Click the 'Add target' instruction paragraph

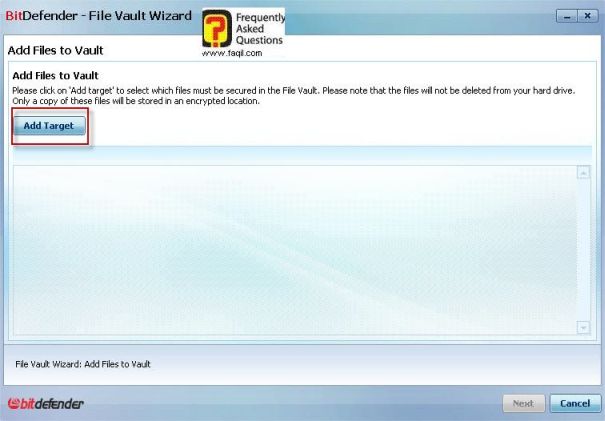click(294, 96)
